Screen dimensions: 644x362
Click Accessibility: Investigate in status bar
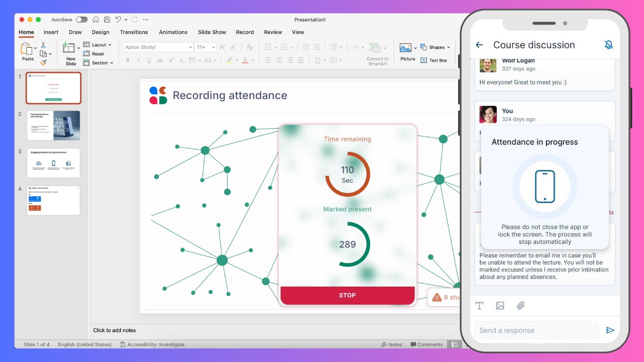(x=152, y=345)
